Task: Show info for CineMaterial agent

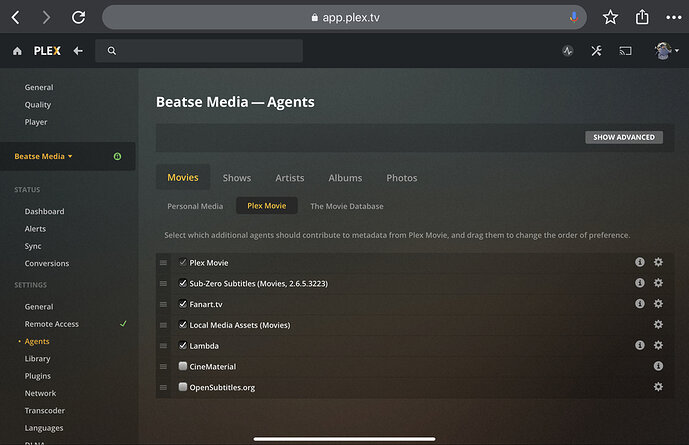Action: (x=658, y=366)
